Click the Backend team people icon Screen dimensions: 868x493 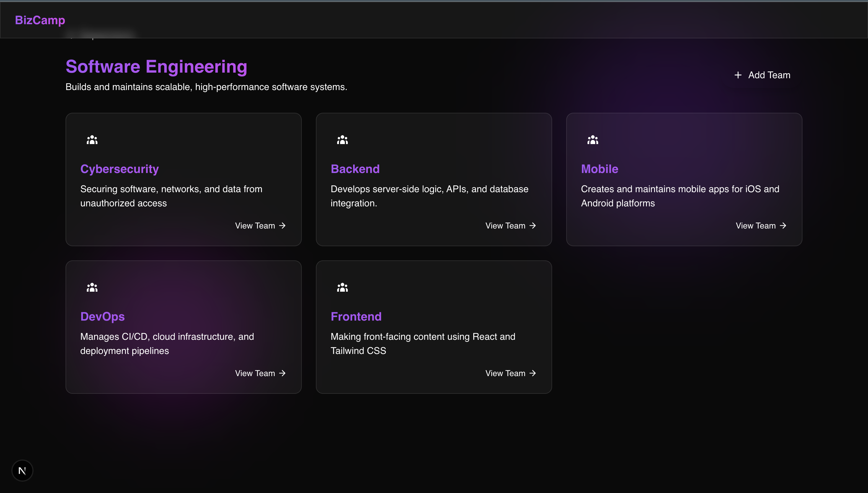pos(342,140)
